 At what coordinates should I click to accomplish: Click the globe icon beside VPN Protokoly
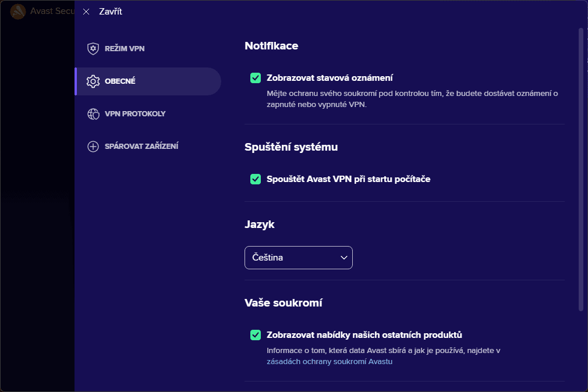pyautogui.click(x=93, y=114)
